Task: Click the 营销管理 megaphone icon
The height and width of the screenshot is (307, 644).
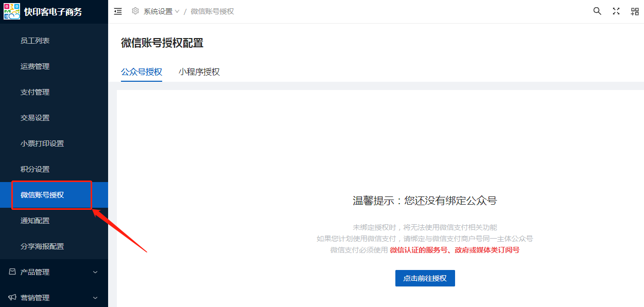Action: [12, 298]
